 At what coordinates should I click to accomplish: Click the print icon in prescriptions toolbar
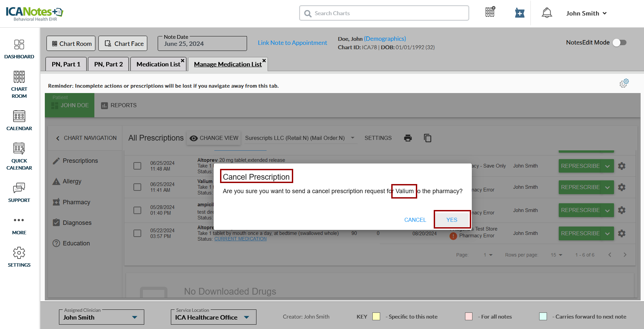[408, 138]
